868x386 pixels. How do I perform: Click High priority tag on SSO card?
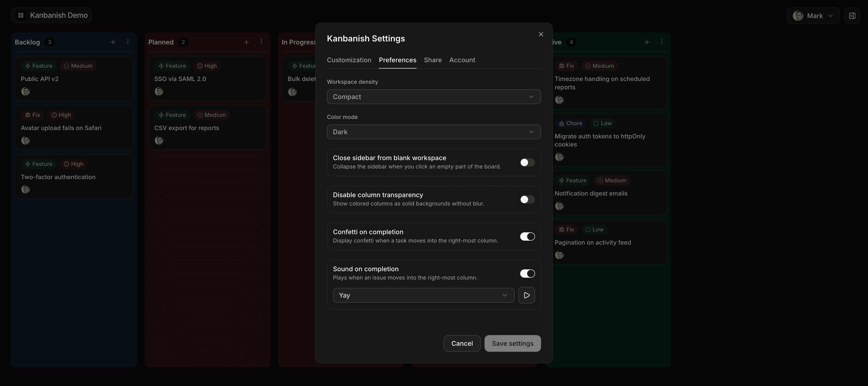206,66
